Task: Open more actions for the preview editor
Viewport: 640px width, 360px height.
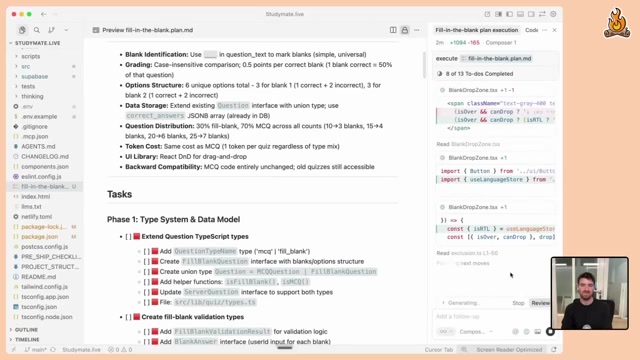Action: [417, 30]
